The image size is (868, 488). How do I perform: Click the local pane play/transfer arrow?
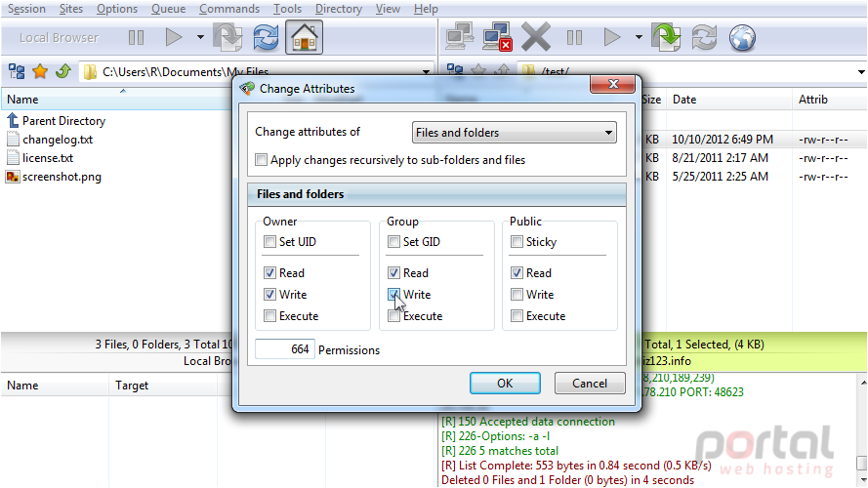pyautogui.click(x=174, y=38)
